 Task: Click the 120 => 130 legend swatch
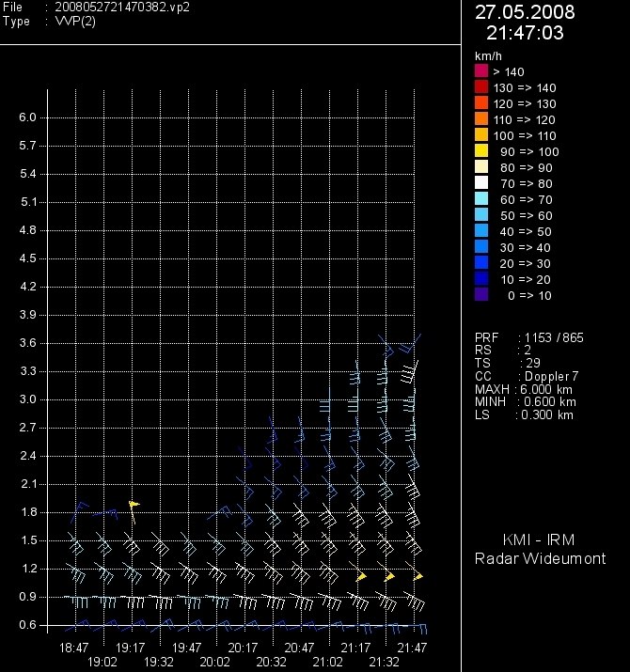(481, 102)
